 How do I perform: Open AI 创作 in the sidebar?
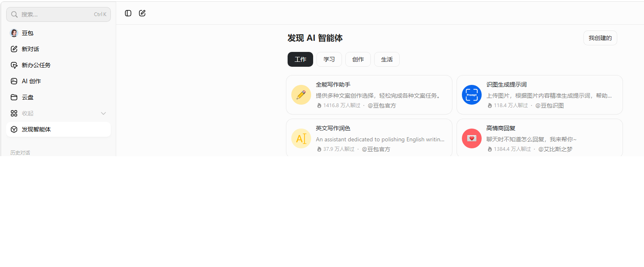[59, 81]
